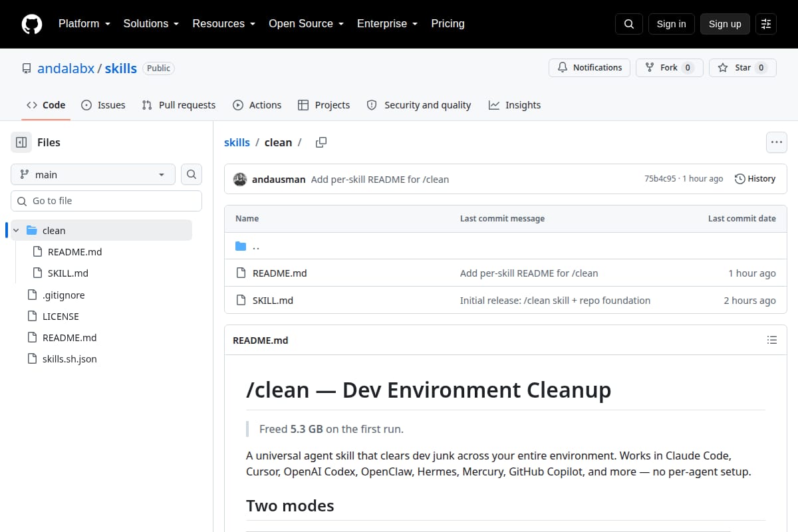
Task: Click the andausman avatar image
Action: point(240,179)
